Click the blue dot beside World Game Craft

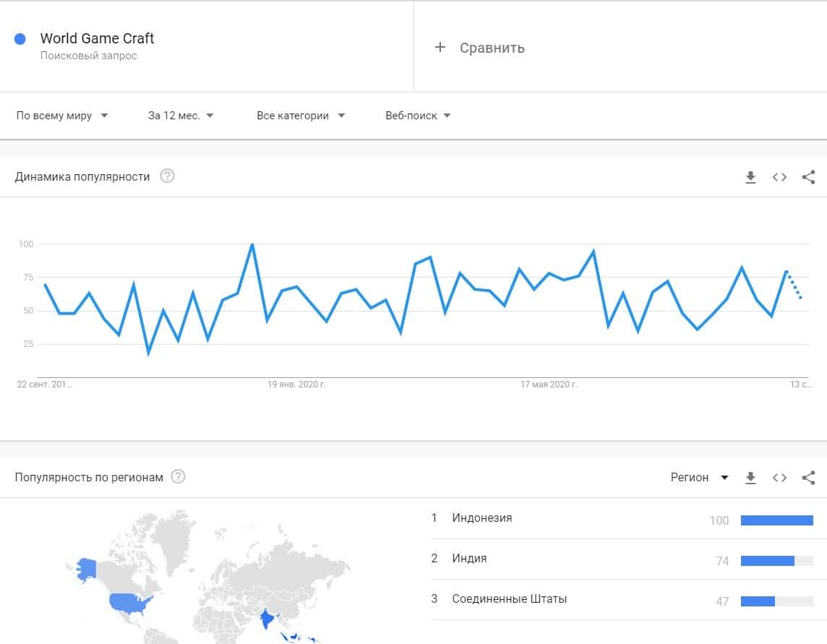point(20,39)
